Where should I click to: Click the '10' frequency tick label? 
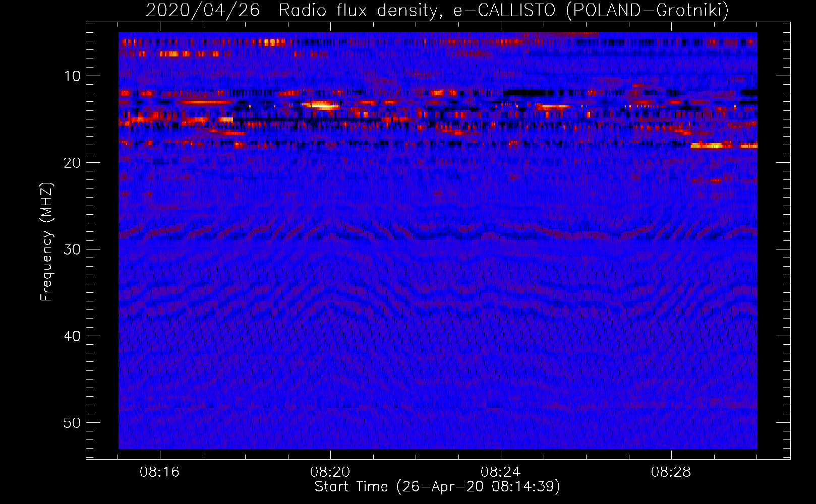(73, 76)
